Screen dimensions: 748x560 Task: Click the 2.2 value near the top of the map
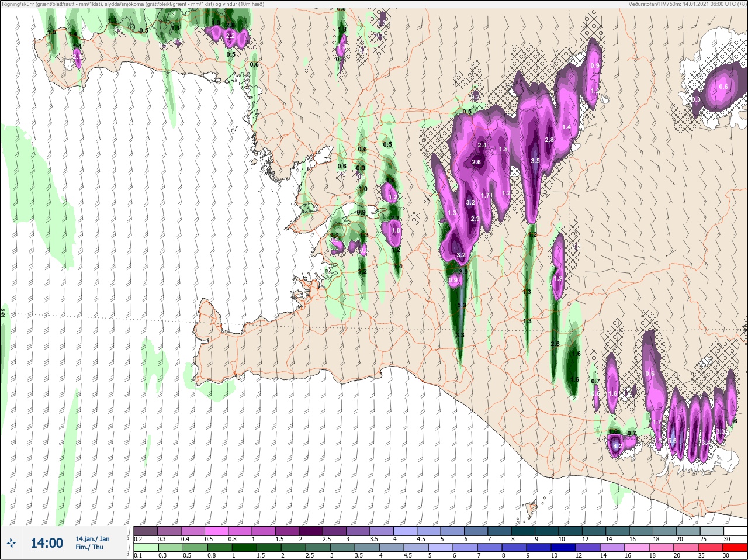230,36
